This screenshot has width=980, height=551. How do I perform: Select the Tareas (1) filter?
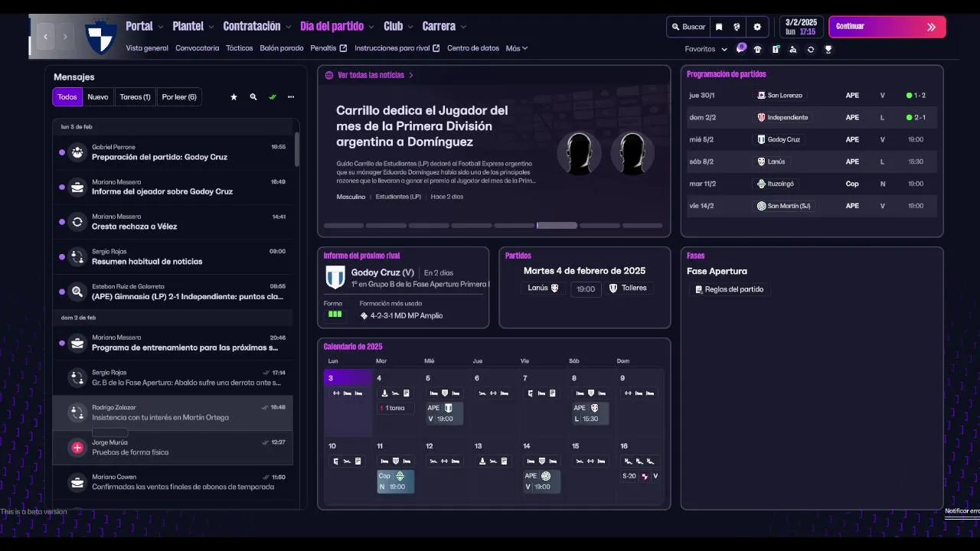tap(135, 97)
